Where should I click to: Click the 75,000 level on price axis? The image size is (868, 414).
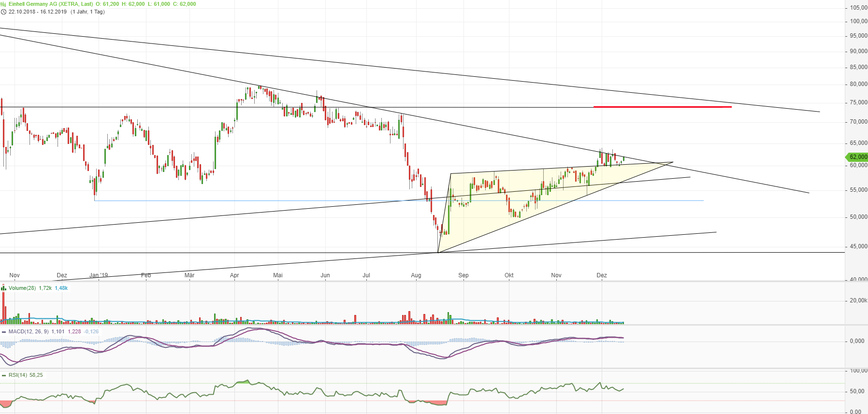[858, 103]
